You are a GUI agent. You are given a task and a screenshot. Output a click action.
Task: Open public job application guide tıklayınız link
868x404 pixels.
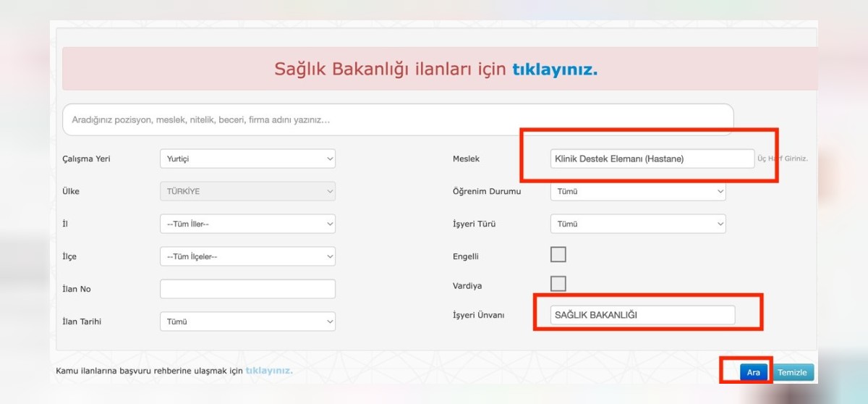pos(269,371)
